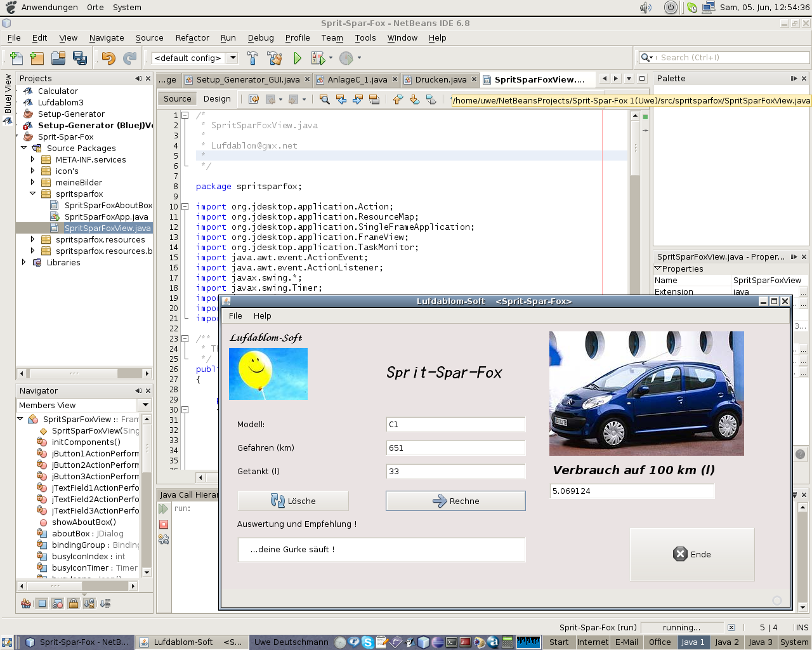Click the power/shutdown icon in top panel
The width and height of the screenshot is (812, 650).
point(671,8)
